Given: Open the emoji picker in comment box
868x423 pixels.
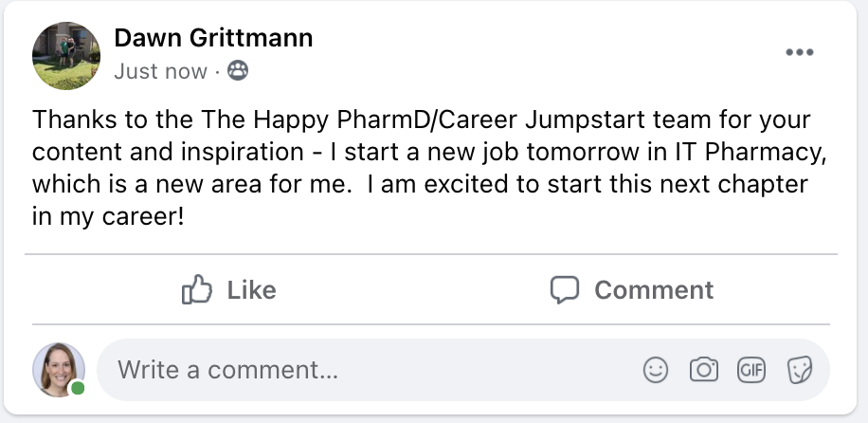Looking at the screenshot, I should (656, 370).
